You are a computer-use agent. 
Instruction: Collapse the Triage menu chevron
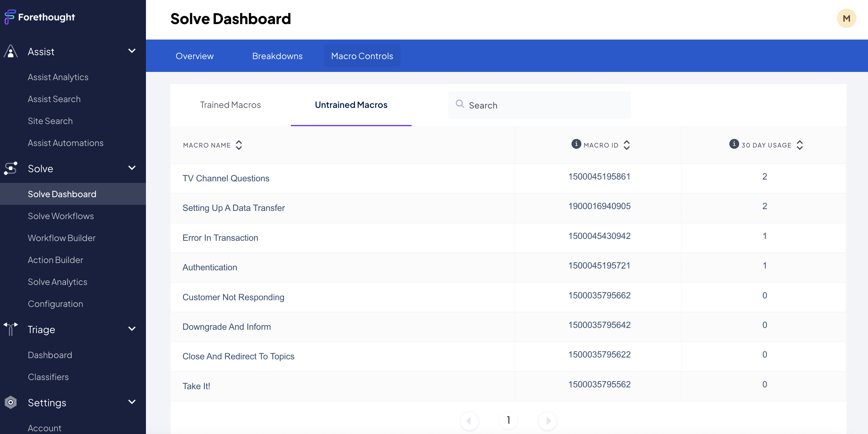(x=132, y=329)
